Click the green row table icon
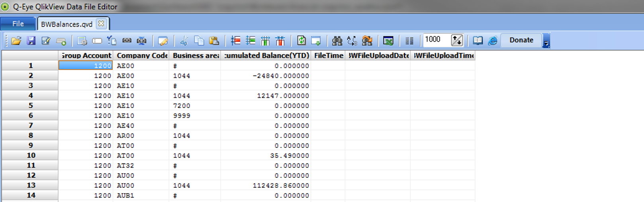644x202 pixels. point(251,40)
